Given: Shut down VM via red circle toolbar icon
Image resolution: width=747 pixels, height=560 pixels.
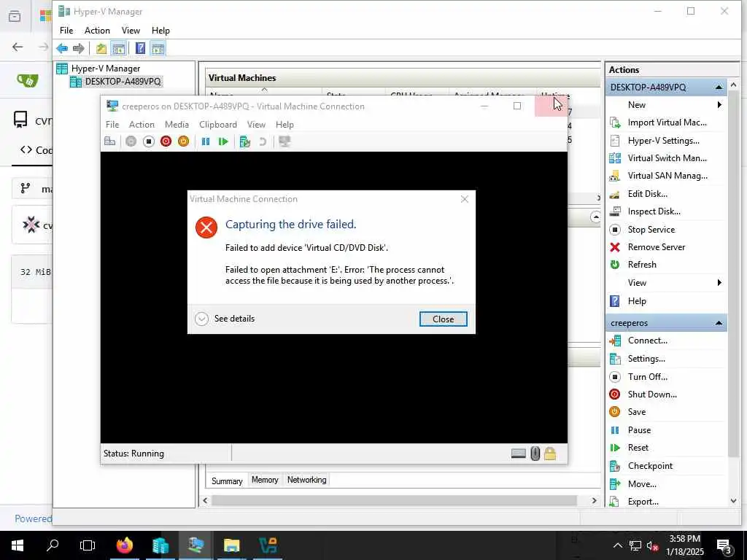Looking at the screenshot, I should pyautogui.click(x=166, y=141).
